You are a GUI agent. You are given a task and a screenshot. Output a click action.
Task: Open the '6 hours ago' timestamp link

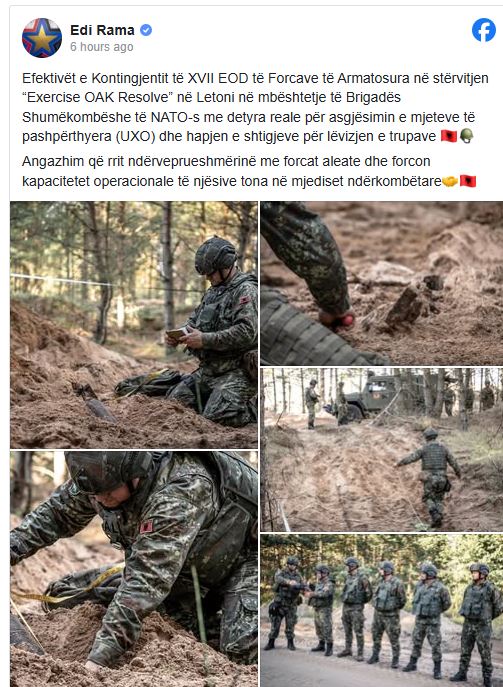click(102, 47)
